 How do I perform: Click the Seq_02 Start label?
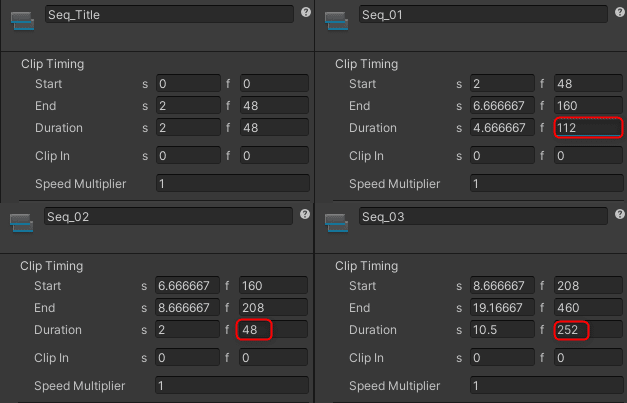(x=48, y=286)
